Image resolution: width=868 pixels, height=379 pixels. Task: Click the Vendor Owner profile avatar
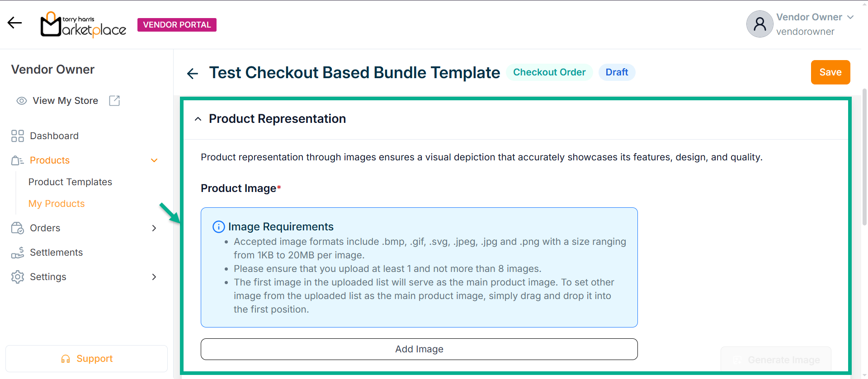(759, 24)
